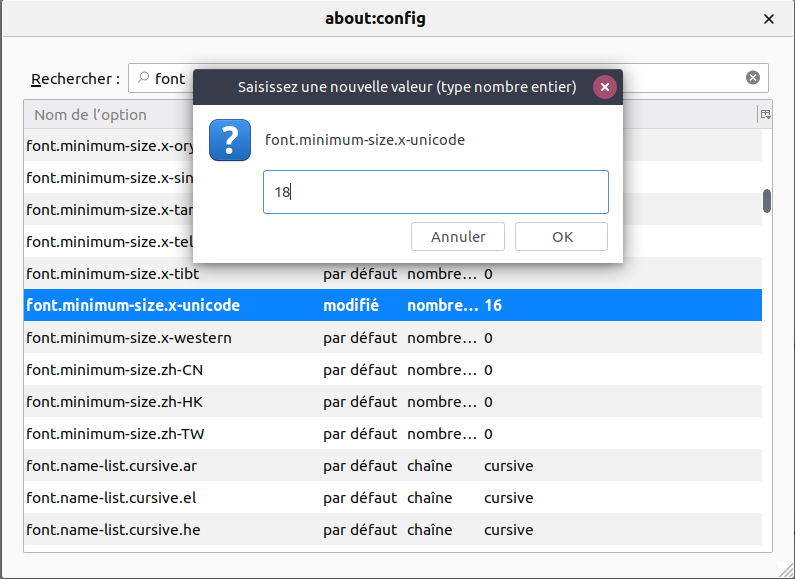Screen dimensions: 795x579
Task: Select font.name-list.cursive.el row
Action: pyautogui.click(x=109, y=498)
